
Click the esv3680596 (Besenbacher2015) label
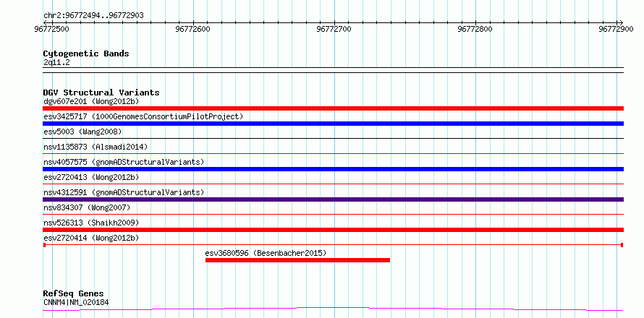point(266,253)
